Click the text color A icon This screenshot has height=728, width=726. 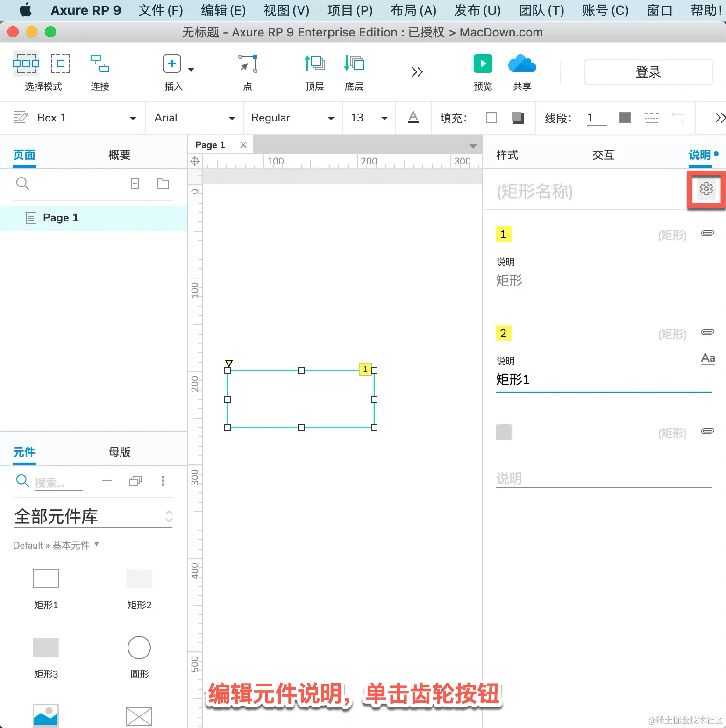click(413, 117)
